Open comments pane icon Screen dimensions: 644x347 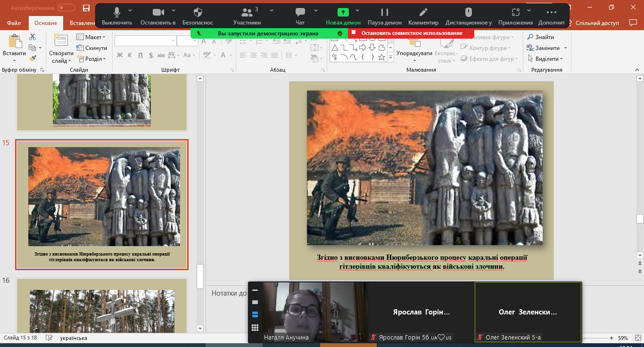pos(633,23)
